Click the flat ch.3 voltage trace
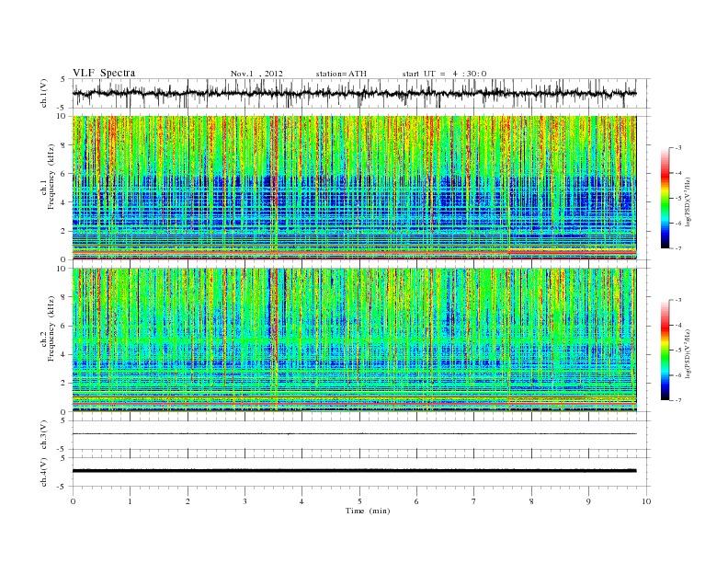Image resolution: width=728 pixels, height=563 pixels. (354, 434)
